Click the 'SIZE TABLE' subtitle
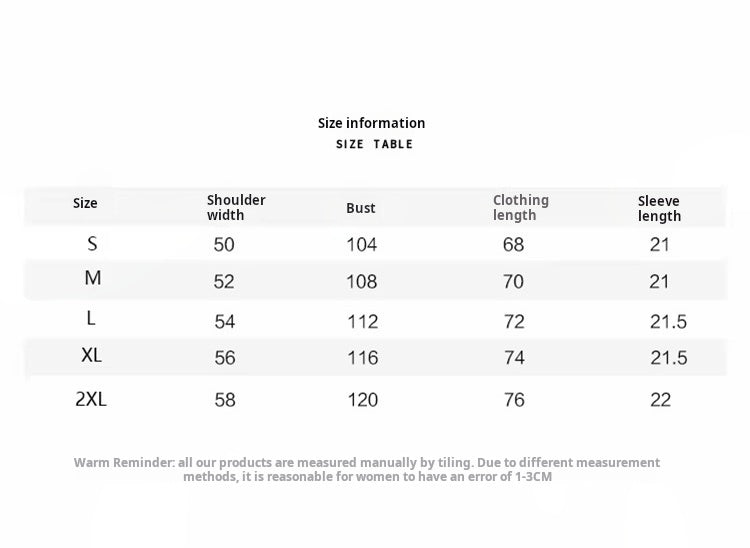This screenshot has width=750, height=548. (x=374, y=145)
